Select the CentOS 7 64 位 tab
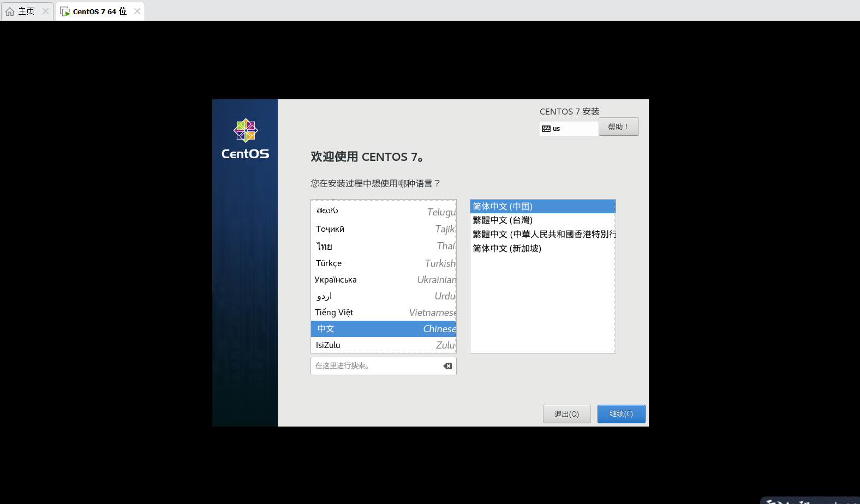 pos(100,11)
